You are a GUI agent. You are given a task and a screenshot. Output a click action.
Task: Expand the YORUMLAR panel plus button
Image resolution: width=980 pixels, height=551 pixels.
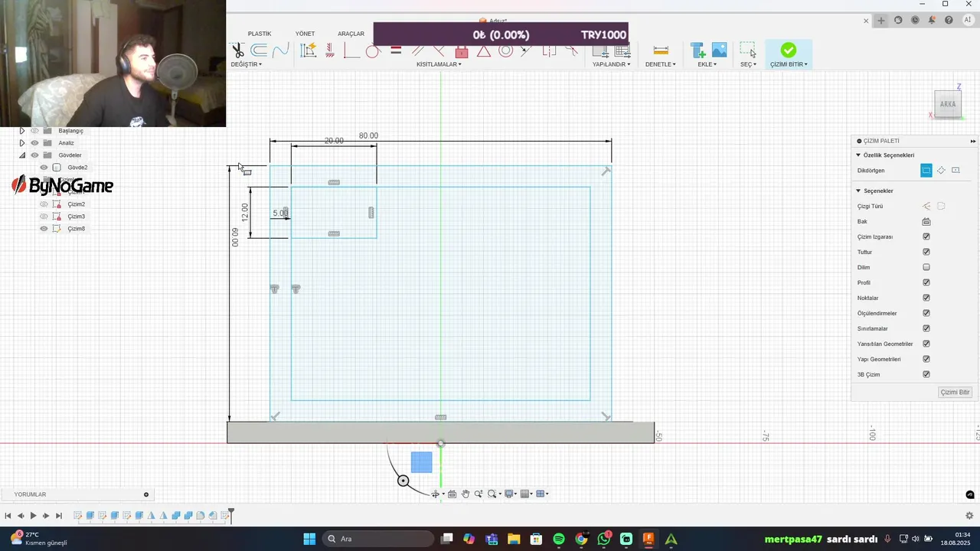click(146, 494)
